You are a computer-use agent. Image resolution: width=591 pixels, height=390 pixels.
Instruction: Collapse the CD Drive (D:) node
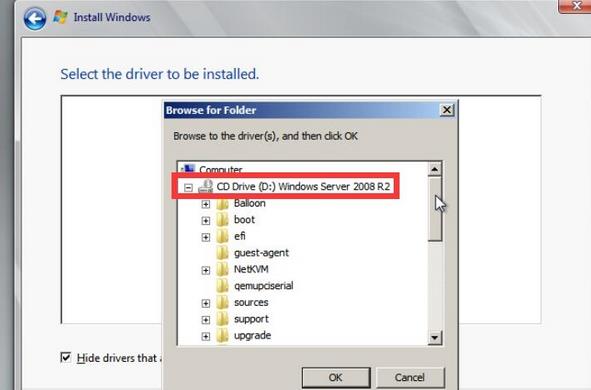tap(188, 187)
